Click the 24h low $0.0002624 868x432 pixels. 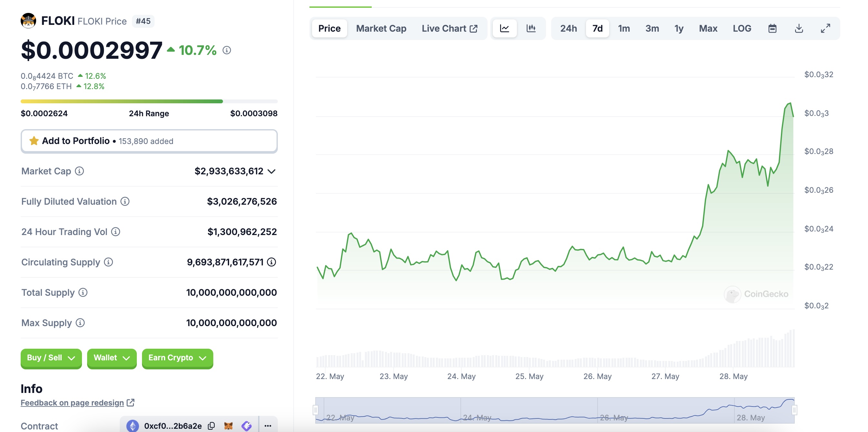44,114
